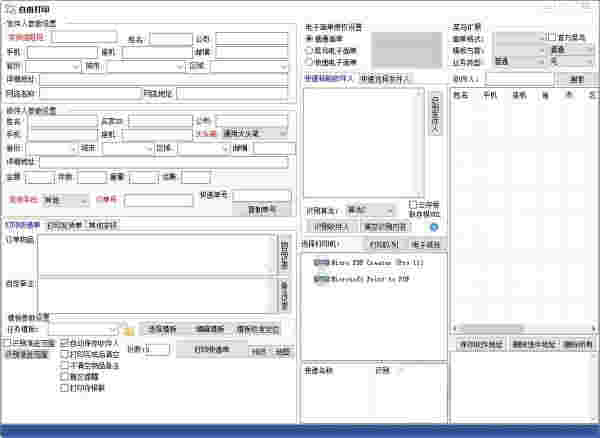The height and width of the screenshot is (438, 600).
Task: Toggle the leftmost checkbox below the template row
Action: [x=7, y=342]
